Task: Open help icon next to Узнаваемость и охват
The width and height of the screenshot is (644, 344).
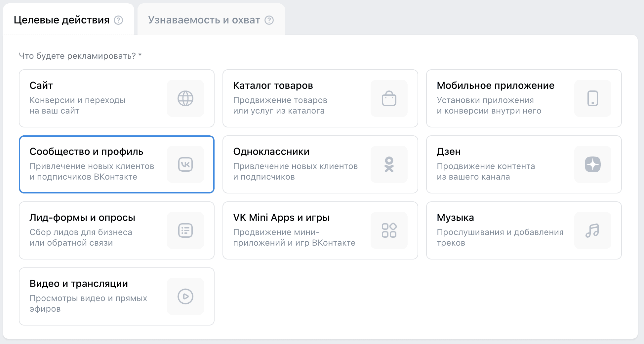Action: (x=269, y=20)
